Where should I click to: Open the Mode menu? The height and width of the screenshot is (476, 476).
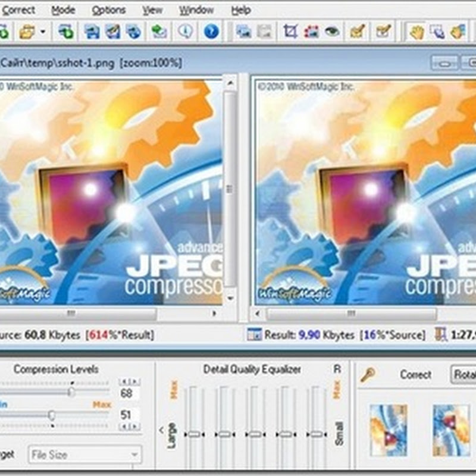[63, 10]
